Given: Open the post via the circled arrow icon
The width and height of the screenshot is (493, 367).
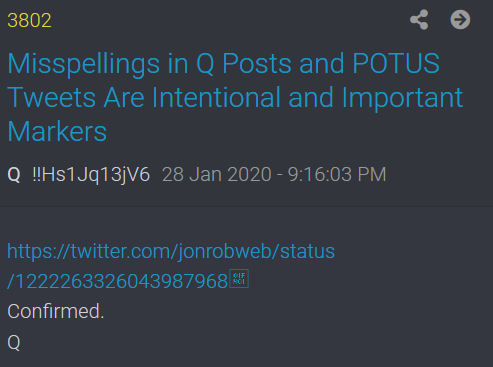Looking at the screenshot, I should pos(460,20).
